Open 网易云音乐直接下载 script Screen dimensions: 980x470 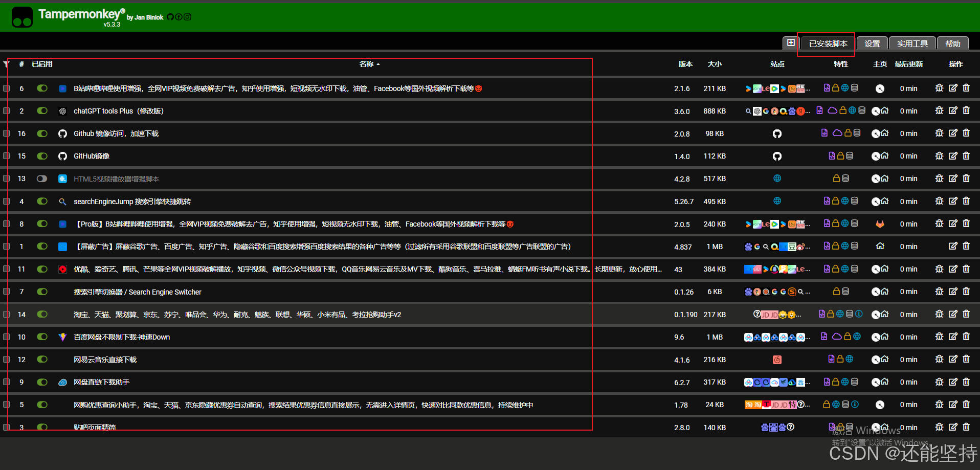point(105,360)
